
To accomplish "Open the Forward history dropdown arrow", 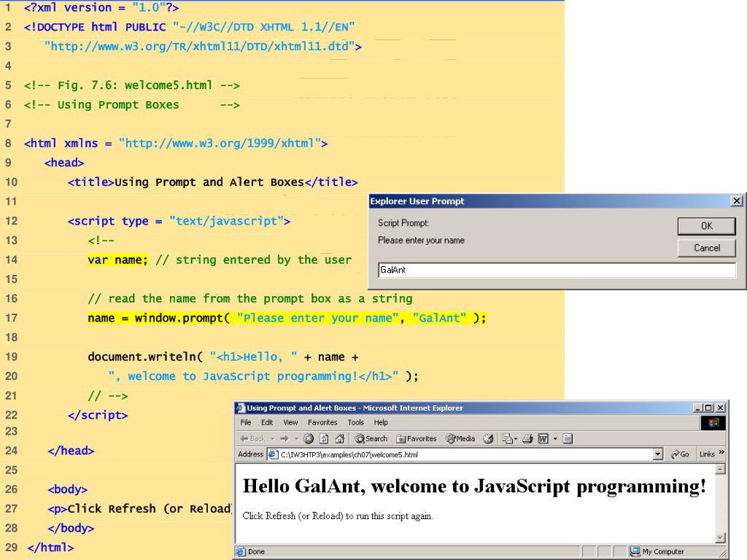I will (296, 438).
